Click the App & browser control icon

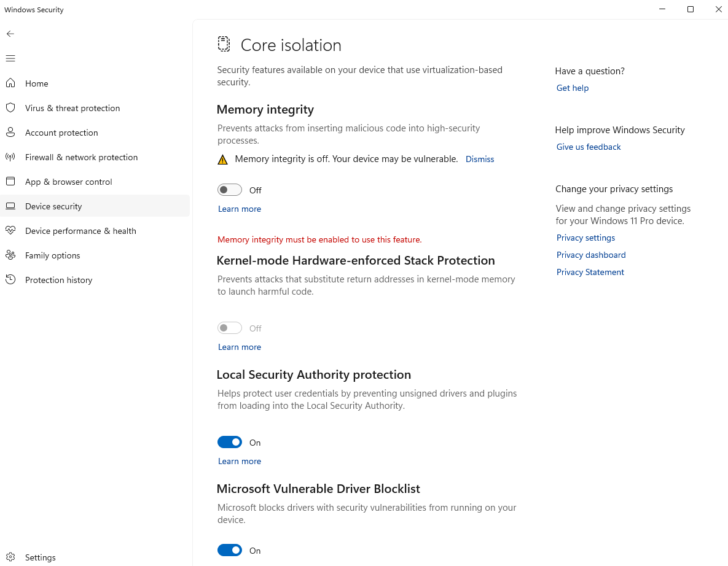10,182
